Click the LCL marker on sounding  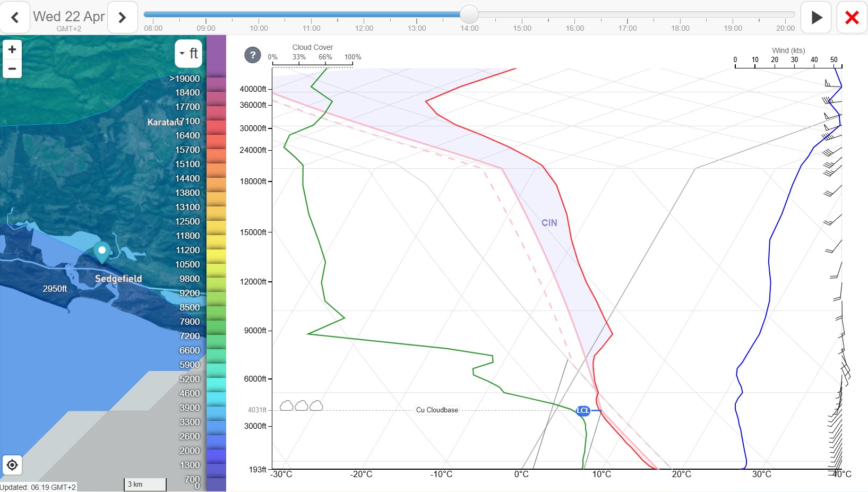tap(583, 410)
